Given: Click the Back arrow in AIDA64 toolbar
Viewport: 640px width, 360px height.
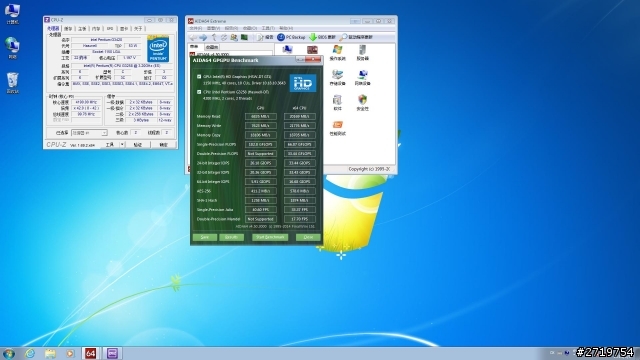Looking at the screenshot, I should tap(193, 38).
